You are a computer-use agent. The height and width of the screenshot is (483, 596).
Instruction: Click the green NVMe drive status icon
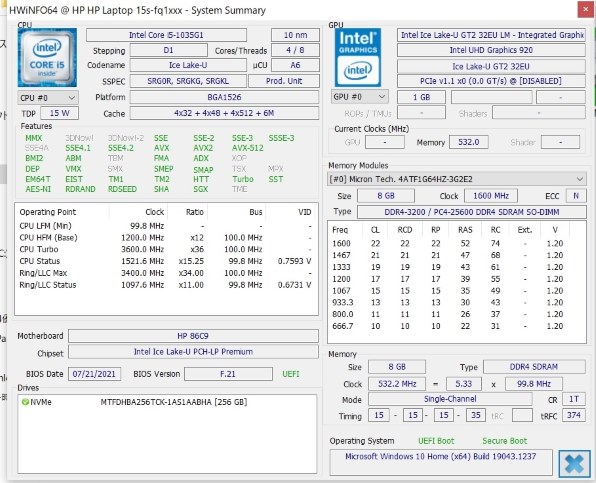tap(25, 402)
